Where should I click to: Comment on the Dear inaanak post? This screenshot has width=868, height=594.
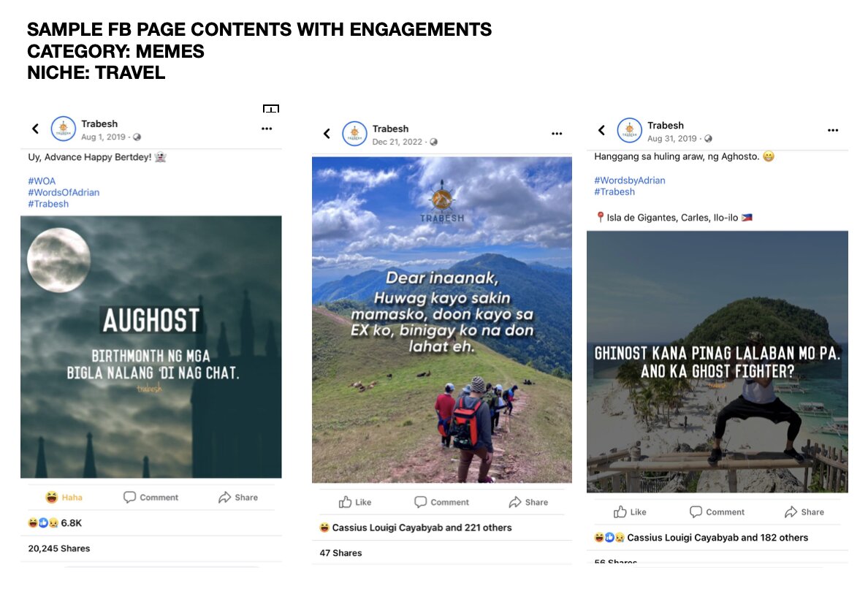coord(442,502)
